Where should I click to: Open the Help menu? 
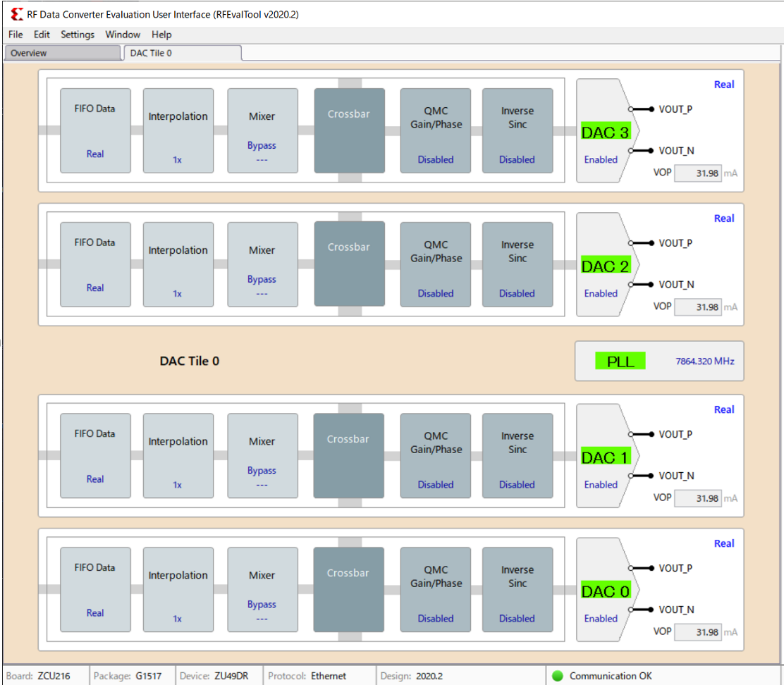[161, 35]
